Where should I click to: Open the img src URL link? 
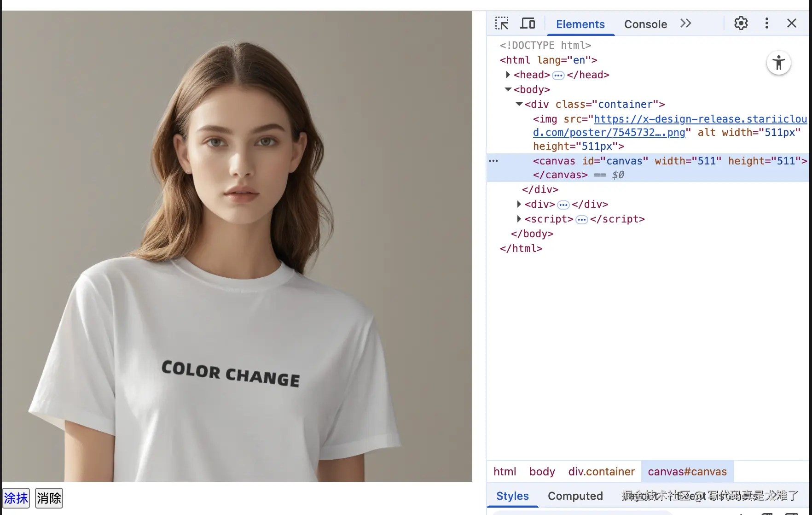click(x=670, y=126)
